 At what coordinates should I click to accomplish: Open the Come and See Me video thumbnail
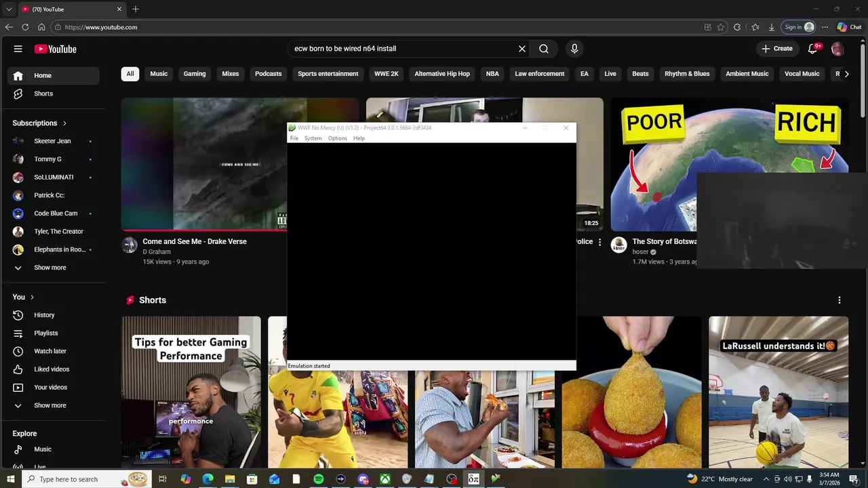[x=203, y=164]
